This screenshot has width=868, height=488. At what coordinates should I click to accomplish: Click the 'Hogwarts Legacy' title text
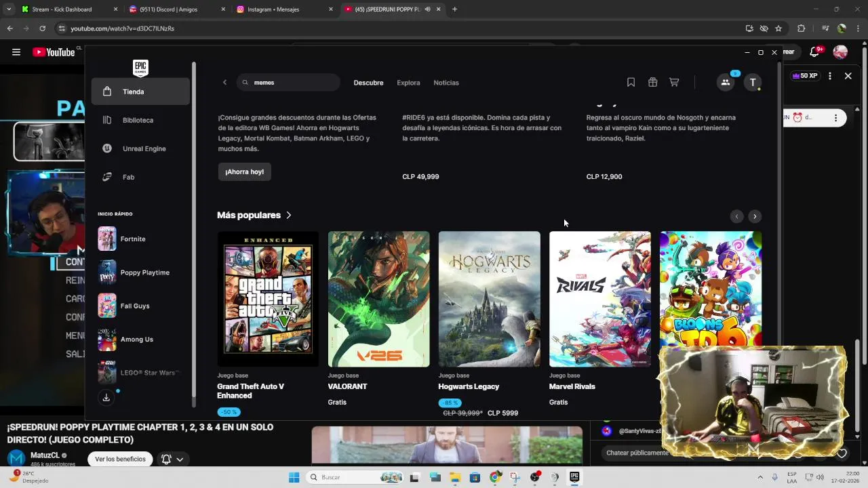[x=469, y=386]
